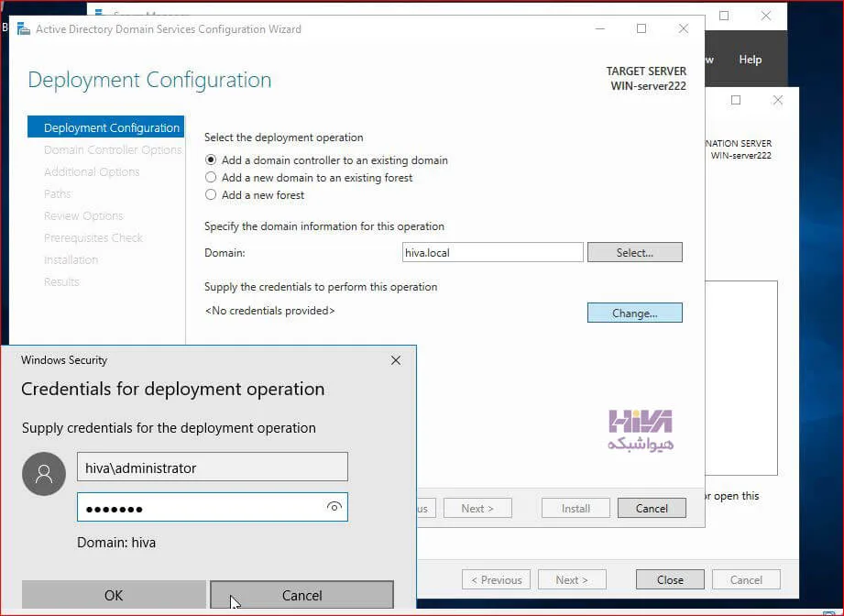Confirm credentials with OK button

click(x=114, y=595)
